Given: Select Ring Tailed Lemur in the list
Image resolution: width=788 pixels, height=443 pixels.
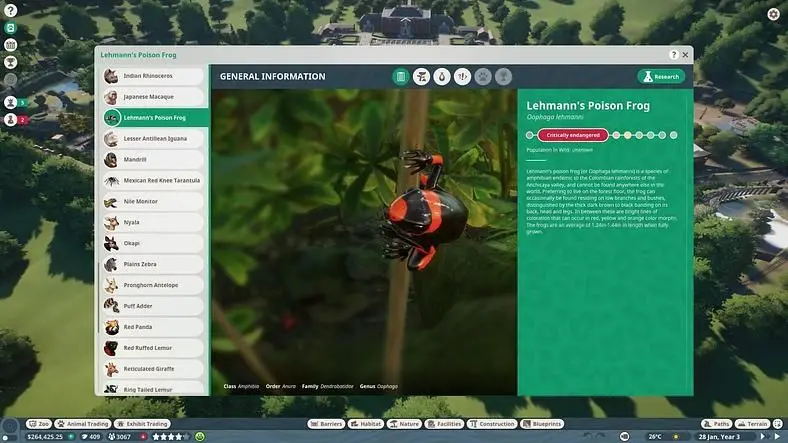Looking at the screenshot, I should [x=153, y=389].
